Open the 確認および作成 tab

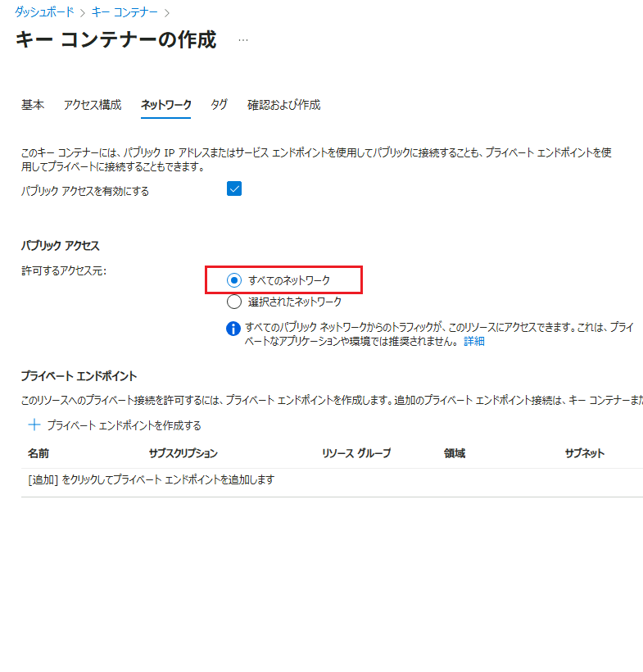(283, 105)
